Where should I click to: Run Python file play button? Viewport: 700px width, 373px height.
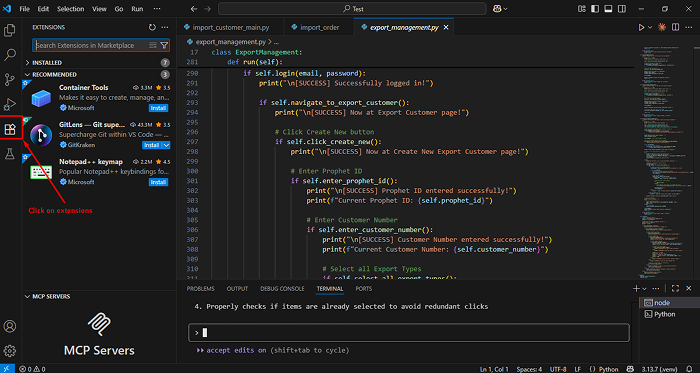tap(642, 27)
